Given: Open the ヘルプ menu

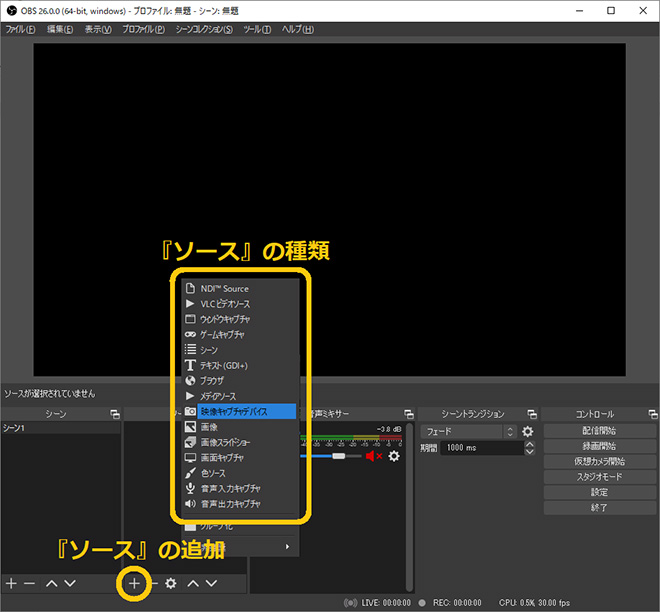Looking at the screenshot, I should (298, 29).
